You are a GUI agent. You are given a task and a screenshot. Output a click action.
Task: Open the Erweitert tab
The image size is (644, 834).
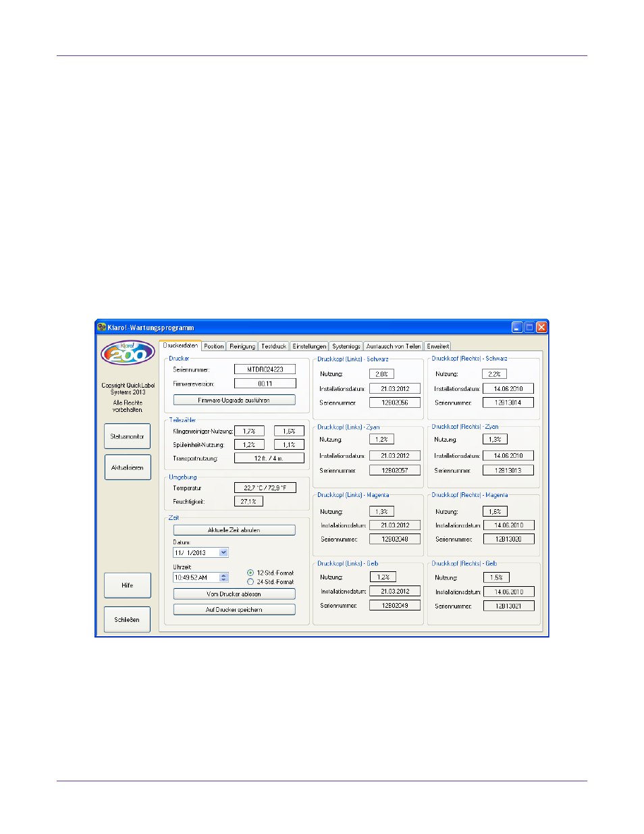[x=437, y=346]
